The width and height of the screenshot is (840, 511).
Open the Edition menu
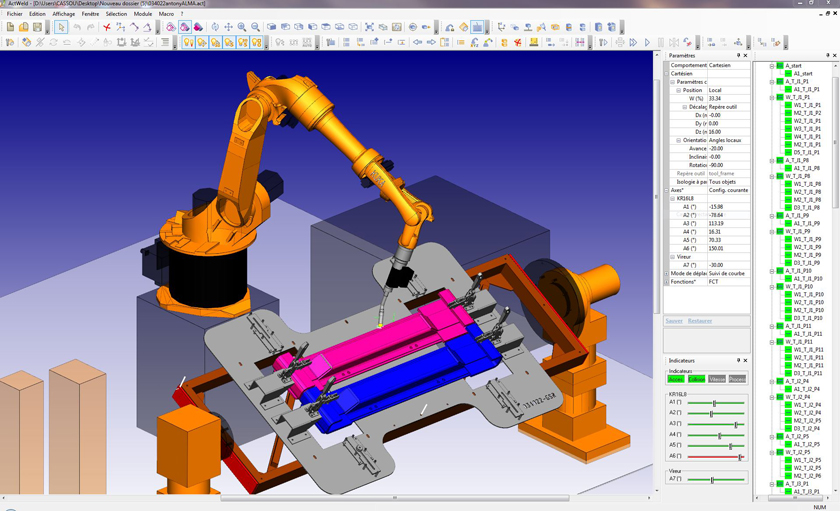tap(38, 14)
